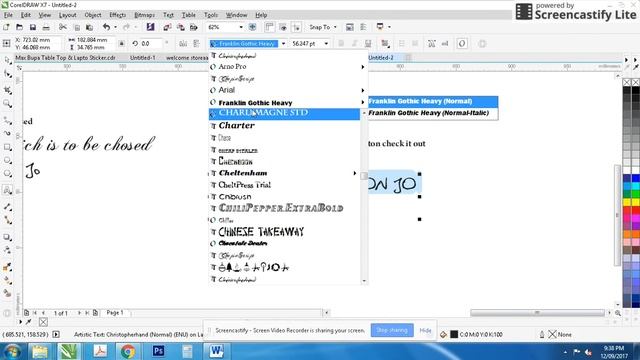
Task: Click the Export icon in toolbar
Action: 180,27
